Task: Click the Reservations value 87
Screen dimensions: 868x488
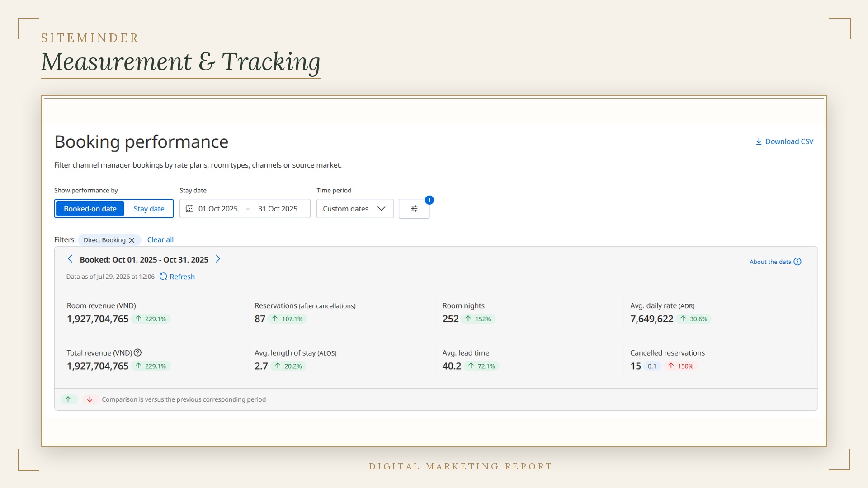Action: 260,319
